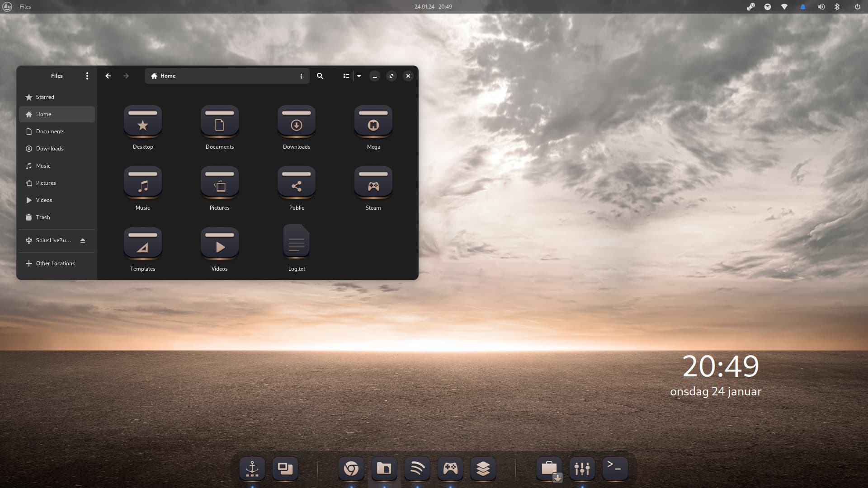Open Other Locations in the sidebar
The image size is (868, 488).
click(x=57, y=263)
